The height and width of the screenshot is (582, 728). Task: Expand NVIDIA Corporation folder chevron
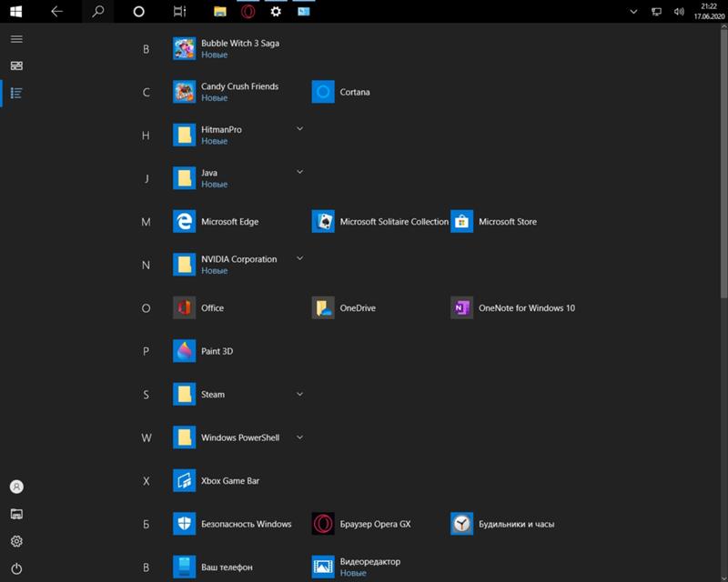tap(300, 258)
